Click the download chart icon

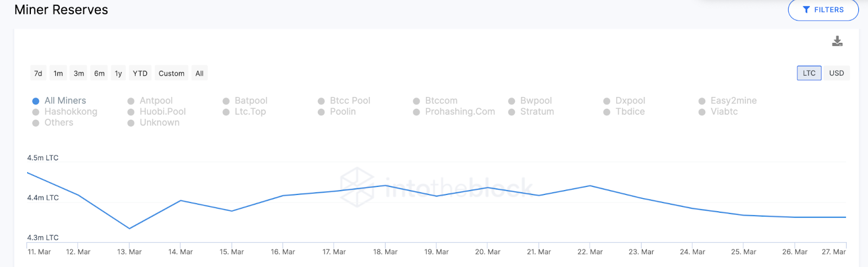pyautogui.click(x=837, y=41)
